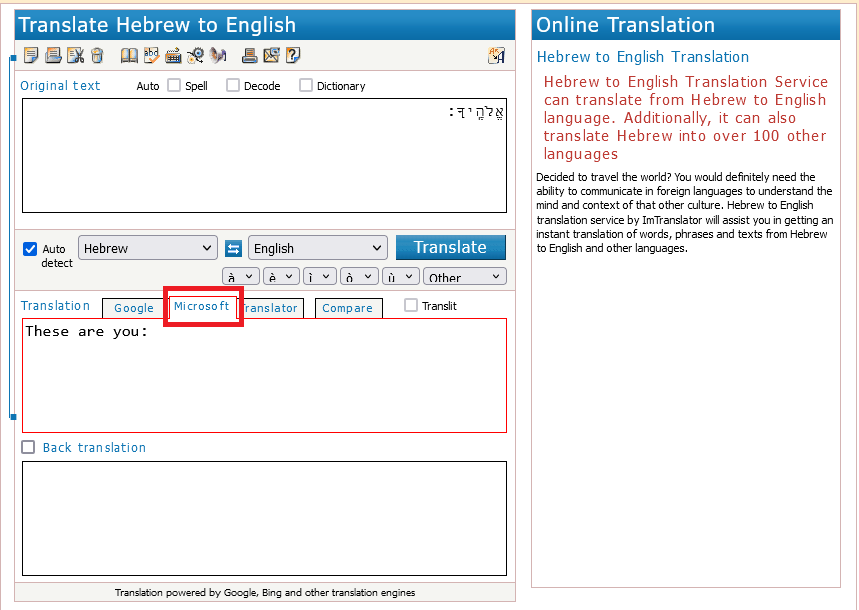
Task: Open the English target language dropdown
Action: click(318, 248)
